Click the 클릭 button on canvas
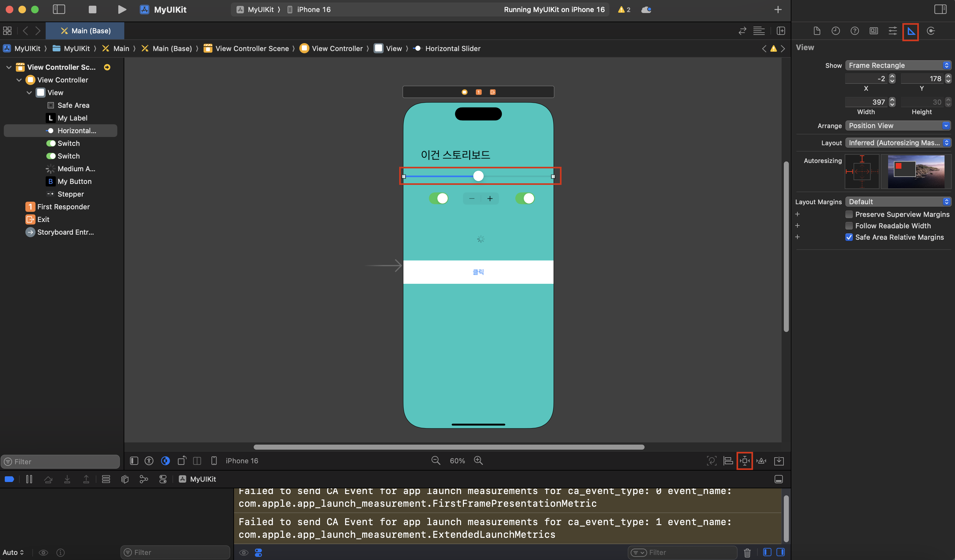Screen dimensions: 955x560 478,272
